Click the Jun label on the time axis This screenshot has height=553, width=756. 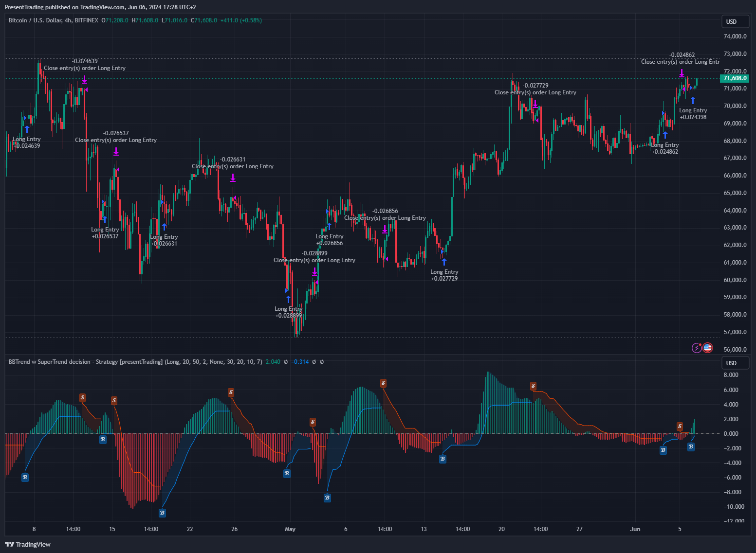pos(635,529)
